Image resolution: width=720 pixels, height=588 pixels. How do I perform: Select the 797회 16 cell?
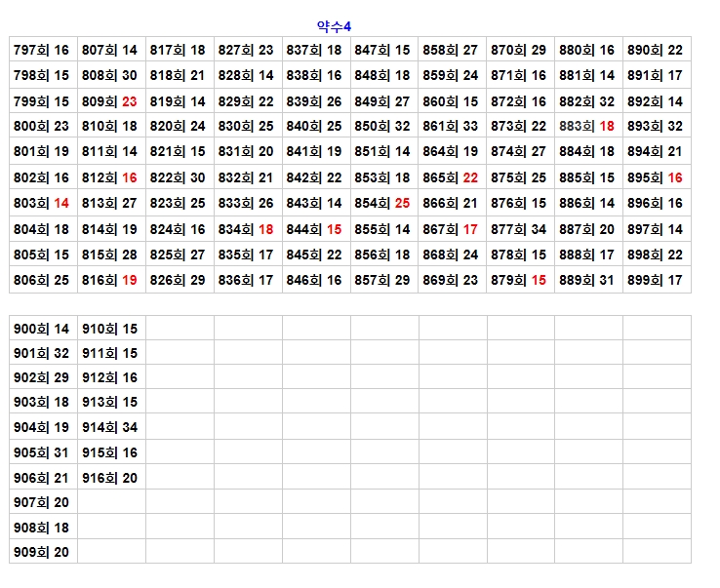tap(43, 50)
